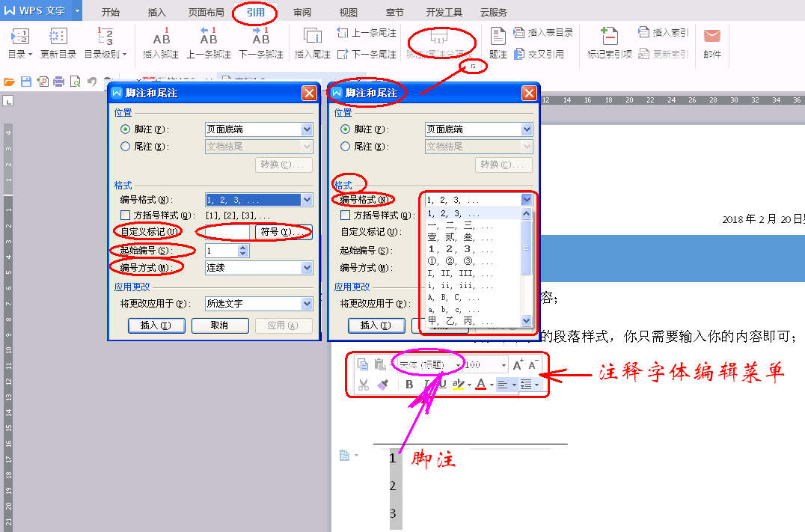
Task: Switch to the 视图 tab
Action: 349,12
